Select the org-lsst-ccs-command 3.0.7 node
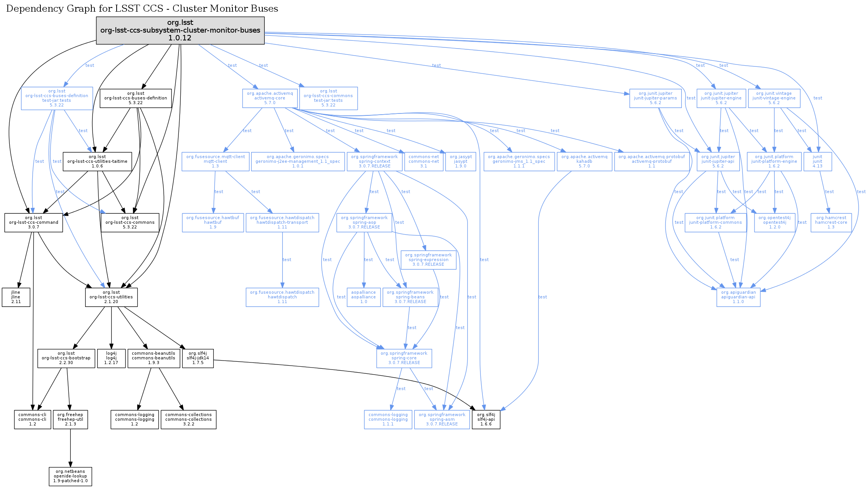 (x=33, y=223)
